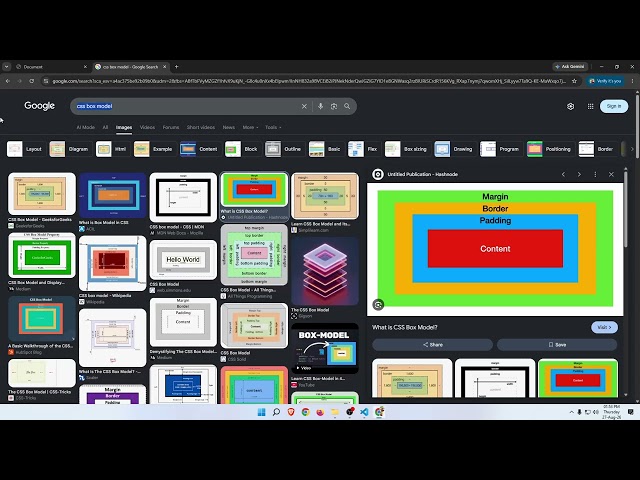
Task: Select the Short videos tab
Action: (200, 127)
